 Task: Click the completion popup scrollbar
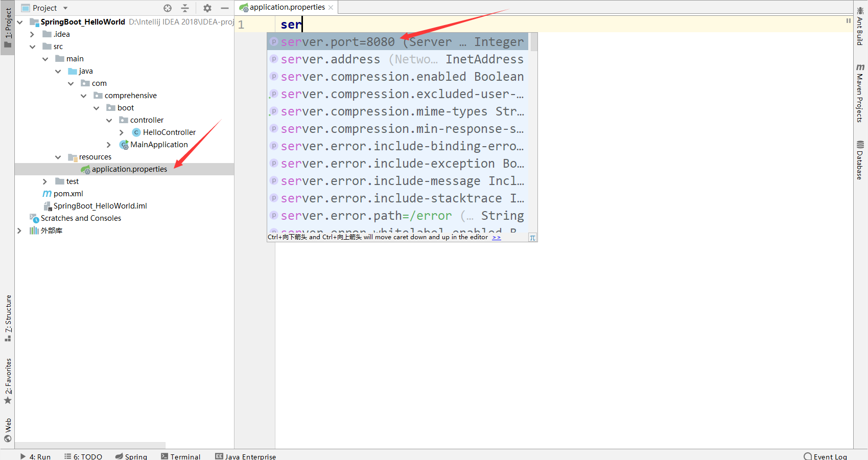pos(533,42)
